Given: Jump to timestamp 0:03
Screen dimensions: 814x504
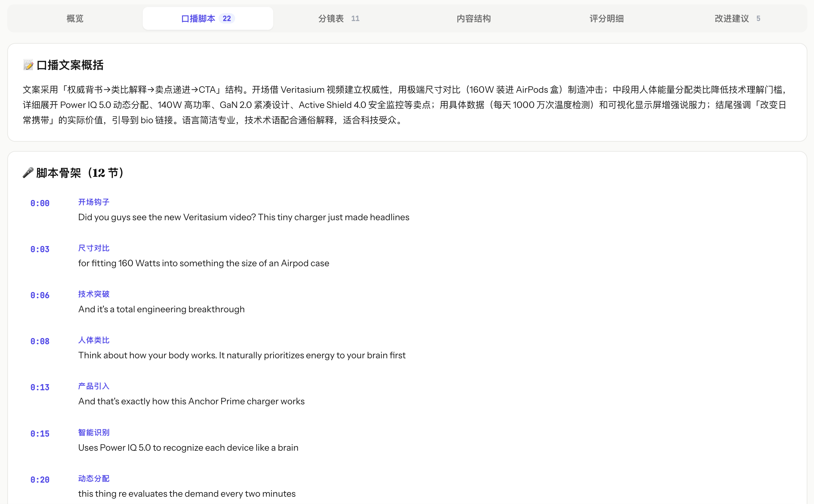Looking at the screenshot, I should point(40,249).
